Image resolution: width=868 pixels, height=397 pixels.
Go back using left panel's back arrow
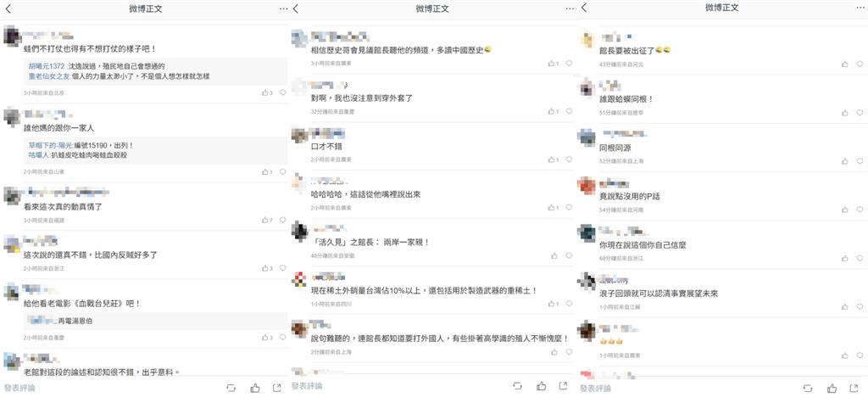[8, 8]
